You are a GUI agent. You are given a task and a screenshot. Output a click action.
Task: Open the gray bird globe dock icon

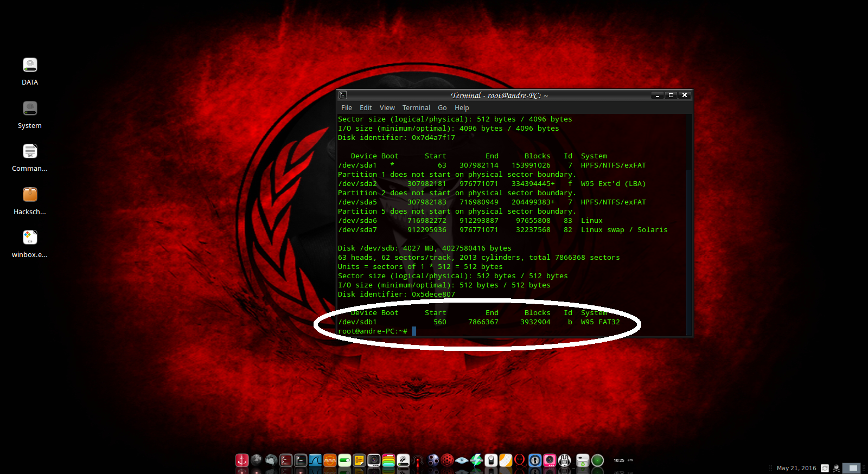tap(271, 460)
